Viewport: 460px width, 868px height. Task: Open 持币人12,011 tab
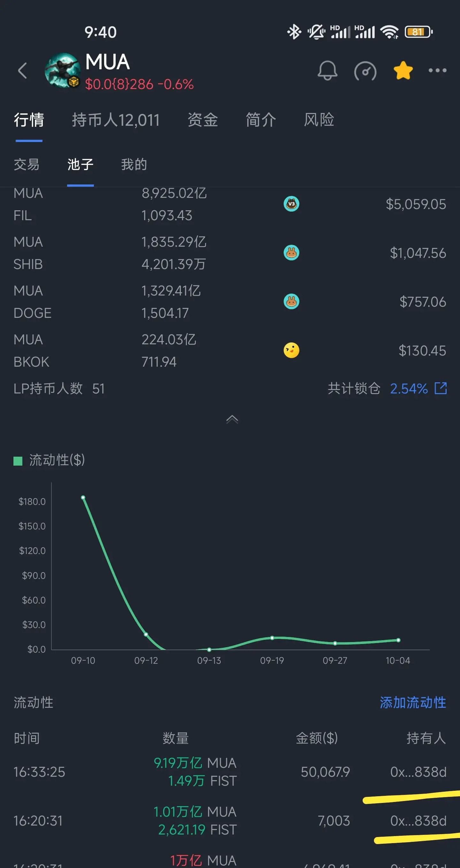[116, 120]
